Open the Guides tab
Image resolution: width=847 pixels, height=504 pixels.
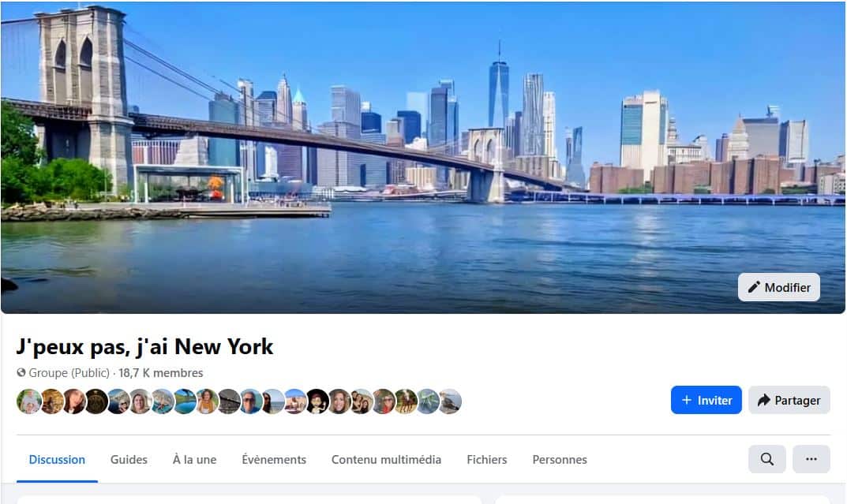click(x=129, y=460)
